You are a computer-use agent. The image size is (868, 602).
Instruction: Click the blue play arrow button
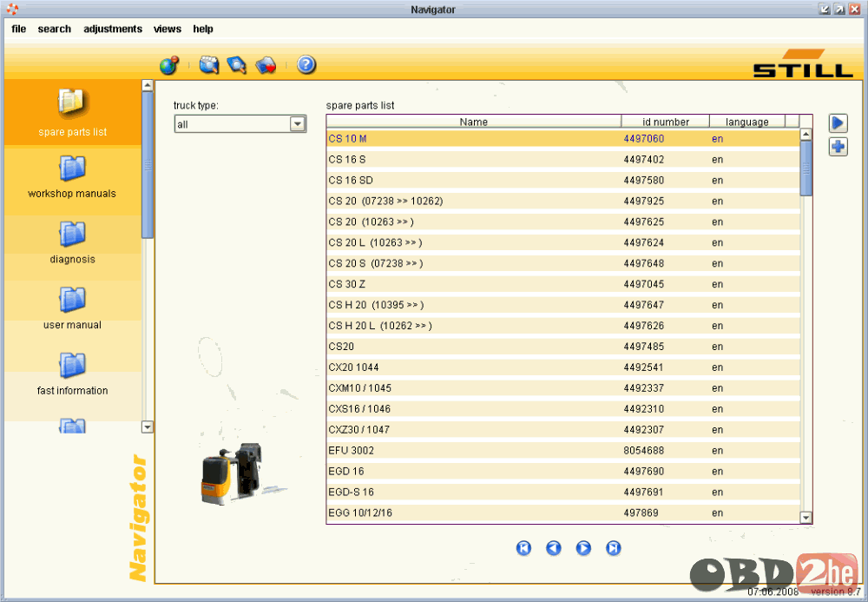(x=838, y=123)
